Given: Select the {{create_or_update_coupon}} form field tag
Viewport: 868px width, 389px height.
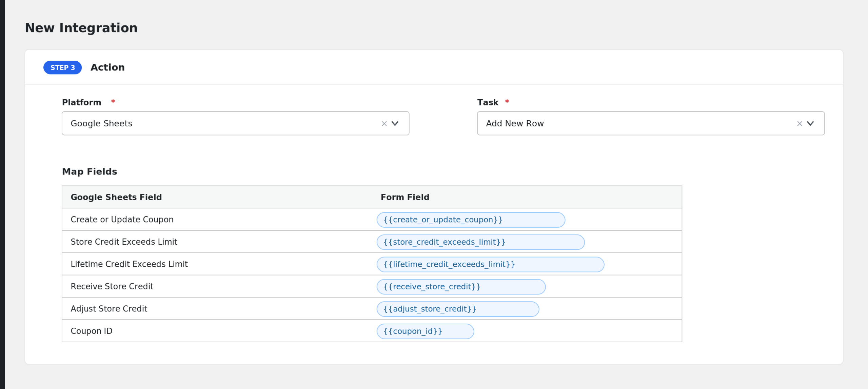Looking at the screenshot, I should click(471, 220).
